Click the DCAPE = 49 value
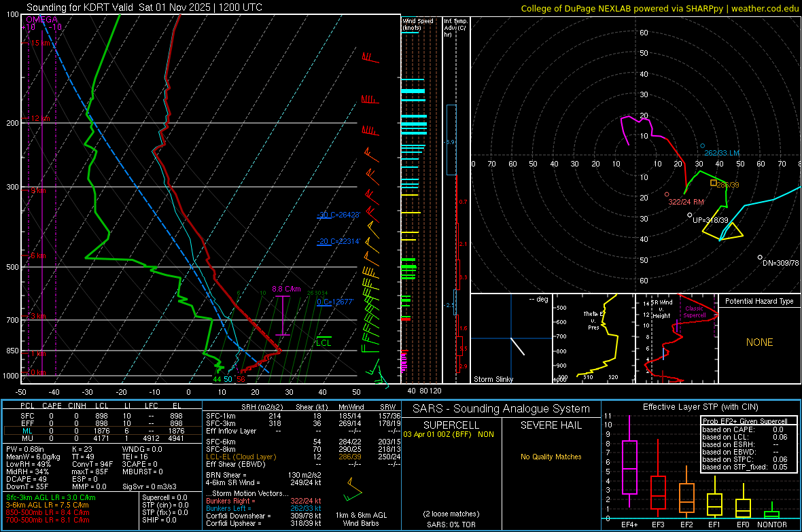Image resolution: width=802 pixels, height=532 pixels. click(x=27, y=479)
